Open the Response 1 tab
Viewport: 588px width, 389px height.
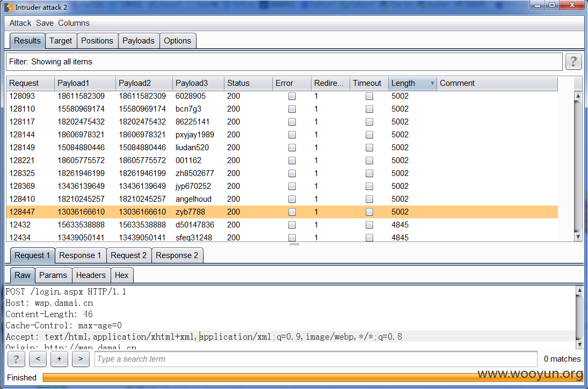click(x=80, y=255)
